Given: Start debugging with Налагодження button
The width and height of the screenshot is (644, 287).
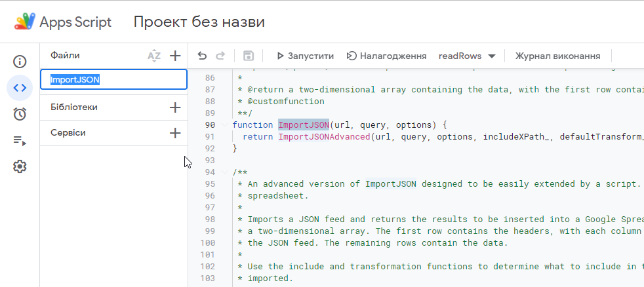Looking at the screenshot, I should point(386,56).
